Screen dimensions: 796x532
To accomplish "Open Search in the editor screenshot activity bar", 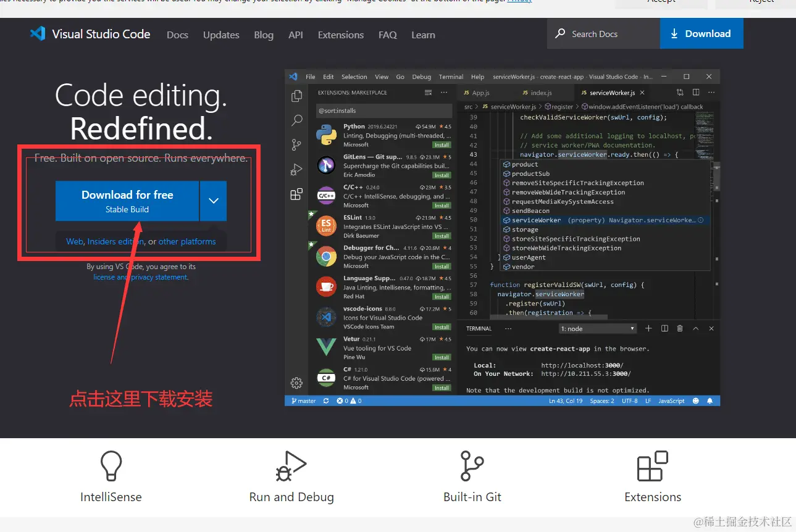I will point(297,120).
